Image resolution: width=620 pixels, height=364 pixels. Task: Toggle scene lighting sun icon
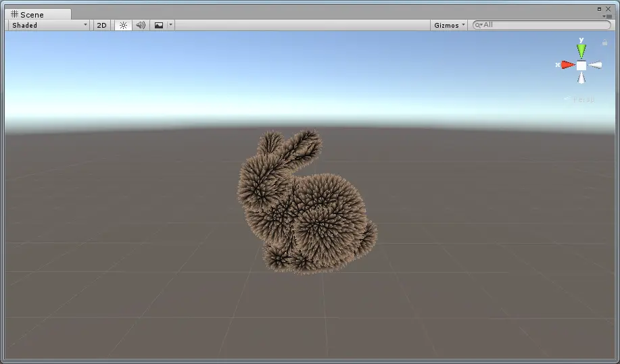click(x=123, y=25)
